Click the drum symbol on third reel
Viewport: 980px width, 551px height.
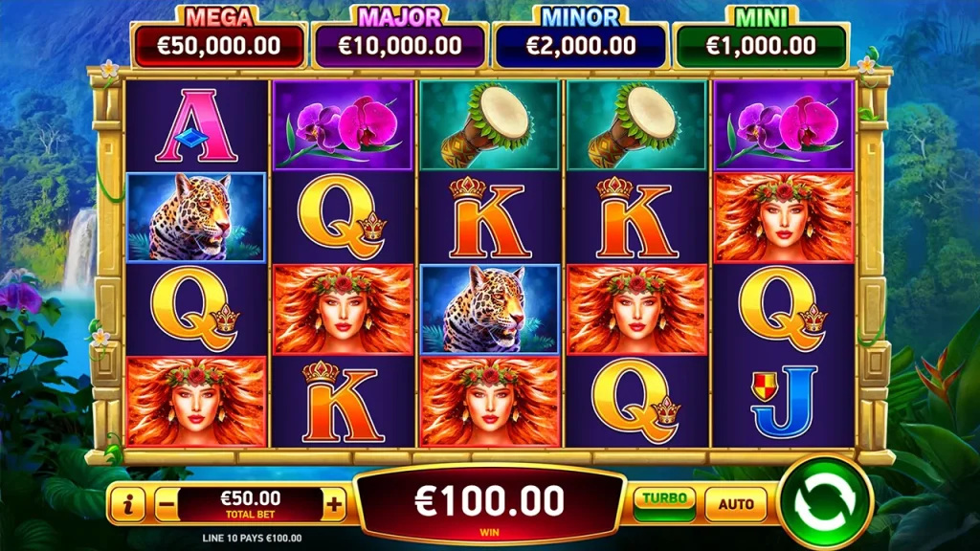[489, 125]
